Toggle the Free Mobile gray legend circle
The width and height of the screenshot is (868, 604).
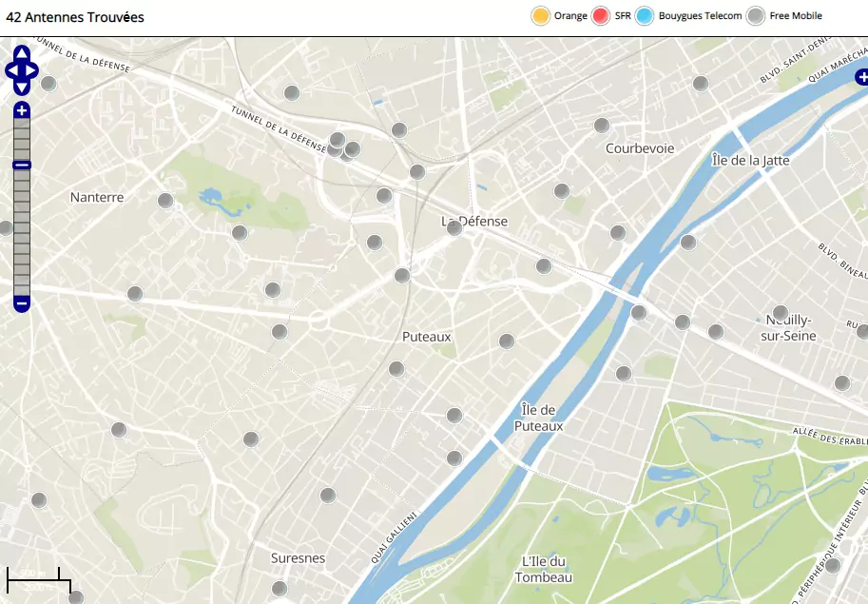pyautogui.click(x=756, y=16)
